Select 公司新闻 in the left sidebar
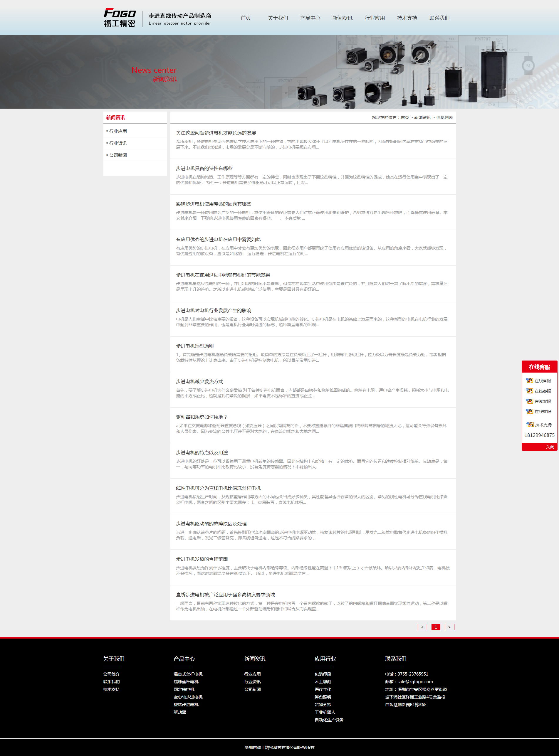Image resolution: width=559 pixels, height=756 pixels. click(118, 155)
